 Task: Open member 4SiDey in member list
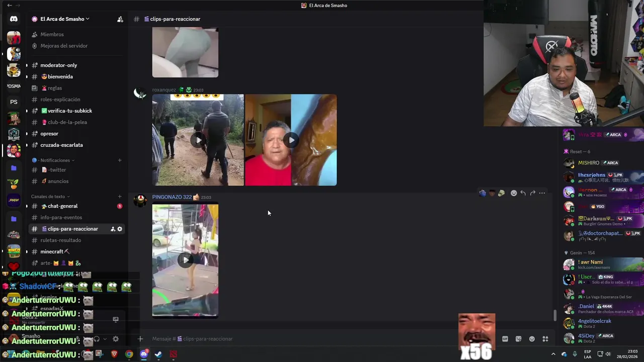click(x=602, y=338)
